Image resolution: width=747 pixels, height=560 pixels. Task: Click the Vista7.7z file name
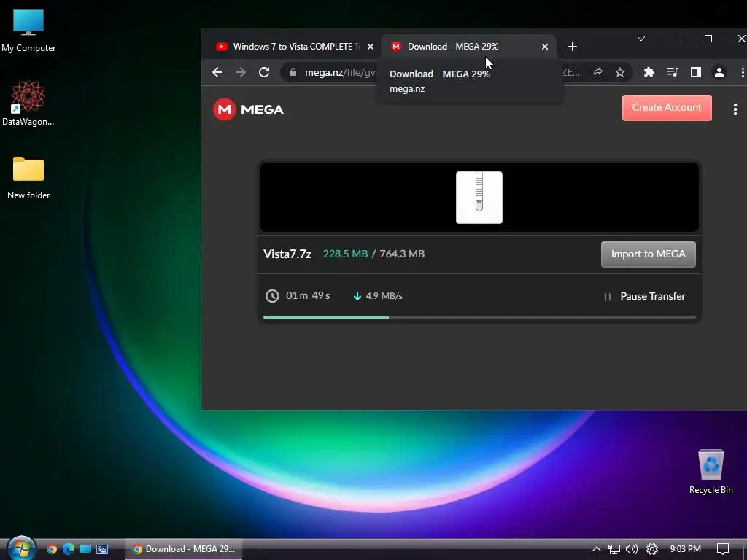point(287,254)
